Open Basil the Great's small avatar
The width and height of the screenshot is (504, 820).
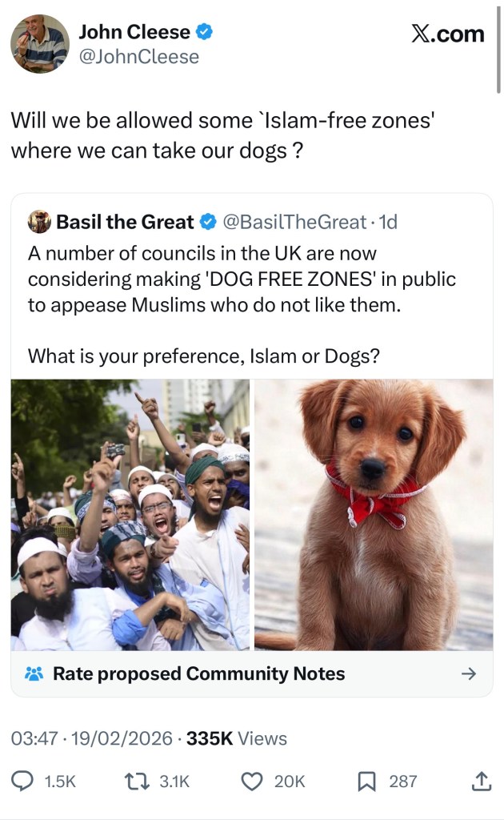[x=39, y=222]
